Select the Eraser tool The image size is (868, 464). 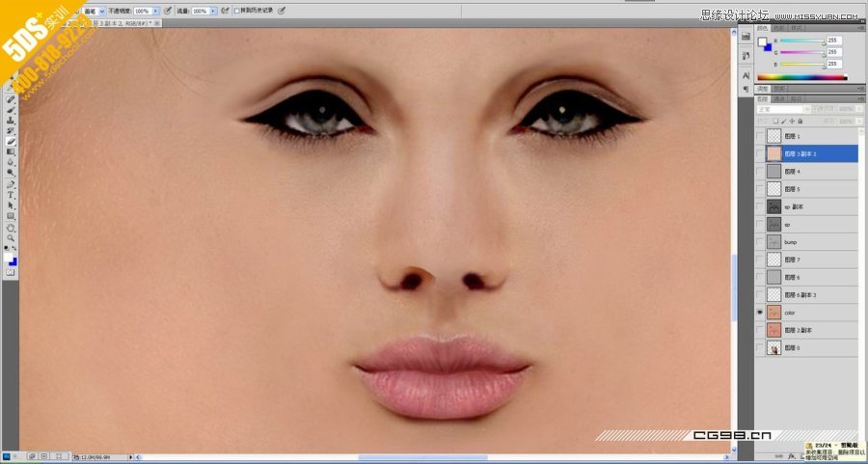11,141
